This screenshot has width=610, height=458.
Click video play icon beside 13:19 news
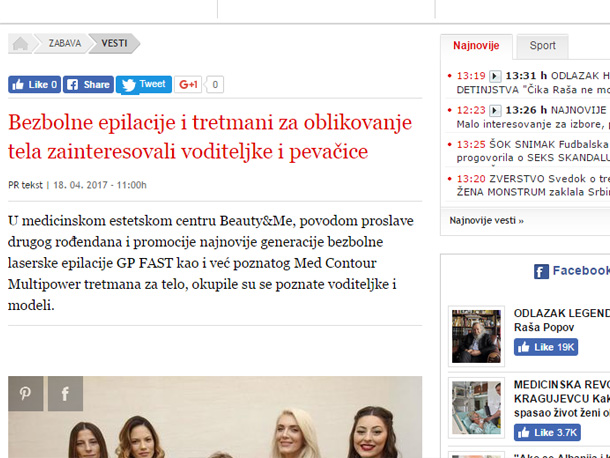point(495,76)
